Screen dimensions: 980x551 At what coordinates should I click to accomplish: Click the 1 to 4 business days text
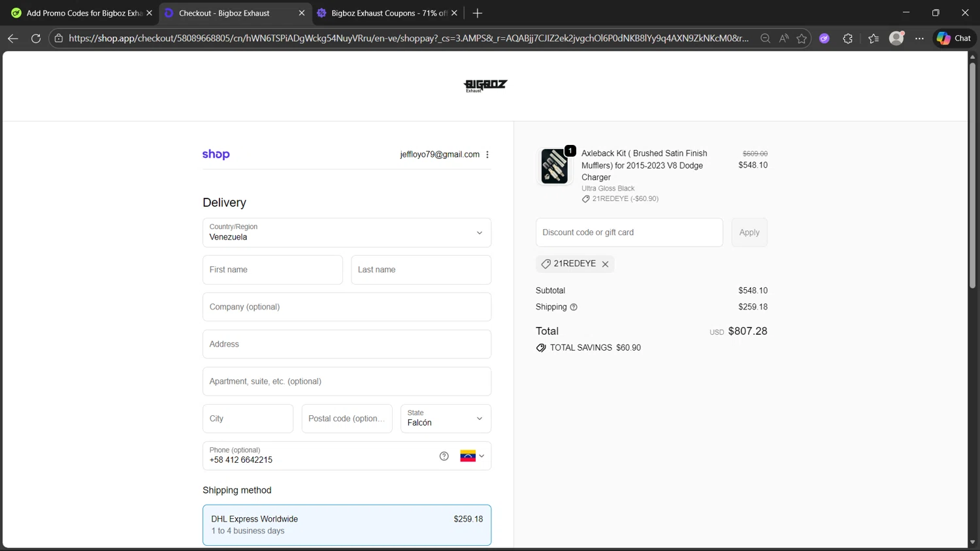pos(248,531)
